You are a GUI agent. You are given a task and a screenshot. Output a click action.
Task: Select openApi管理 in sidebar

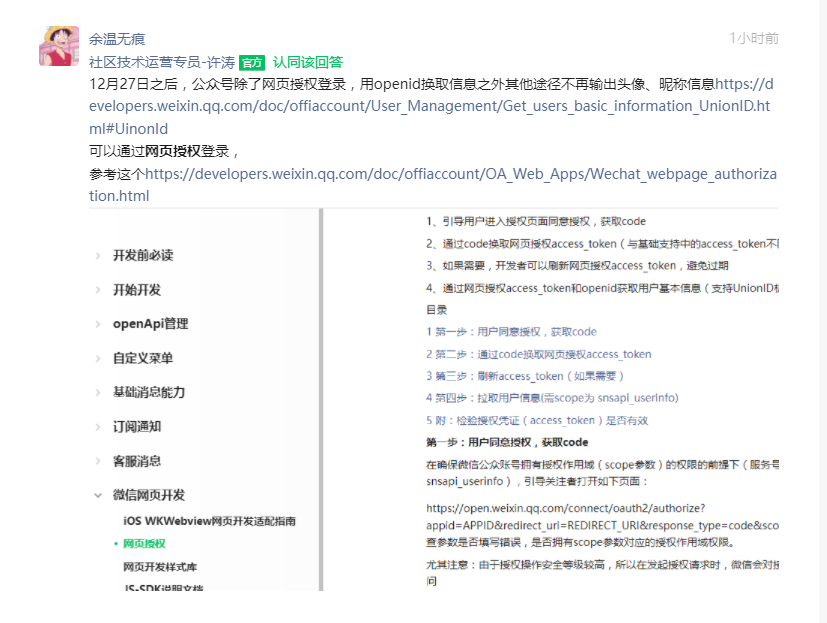pyautogui.click(x=150, y=324)
